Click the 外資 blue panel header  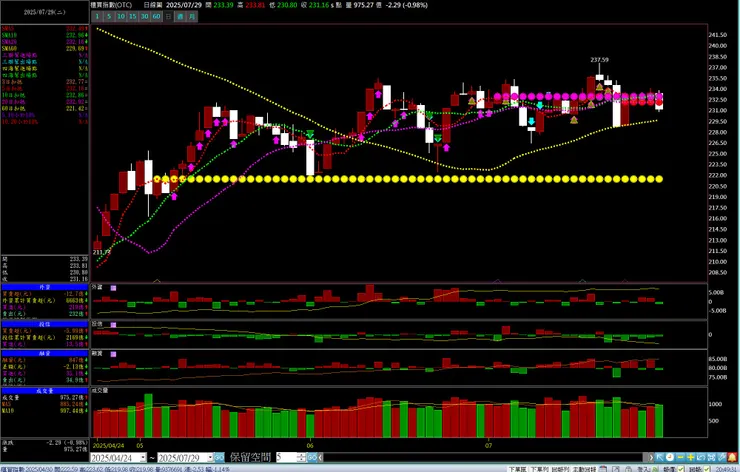45,287
